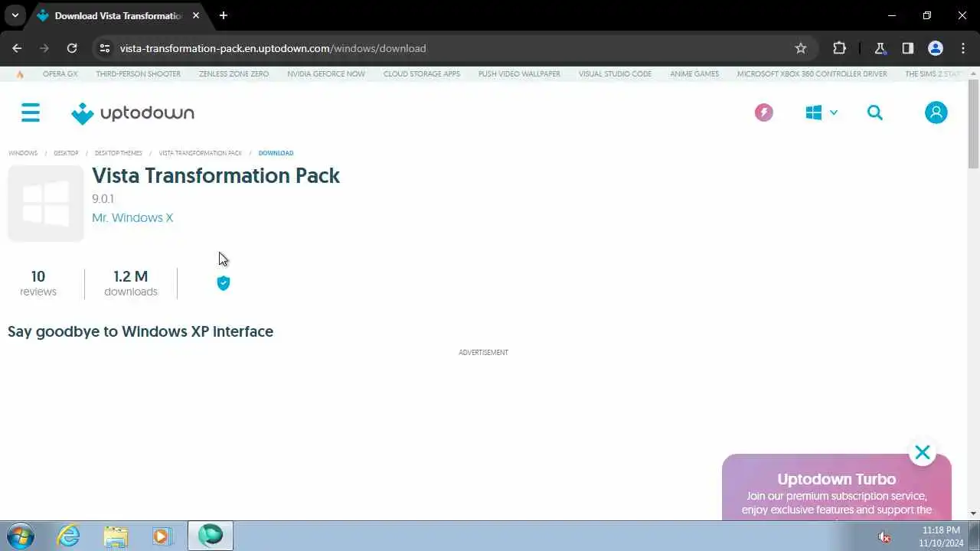Close the Download Vista Transformation tab
The height and width of the screenshot is (551, 980).
[x=197, y=15]
